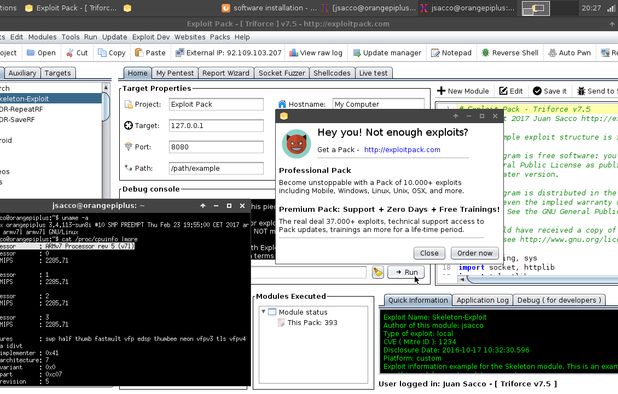This screenshot has width=618, height=394.
Task: Open the Application Log tab
Action: 482,300
